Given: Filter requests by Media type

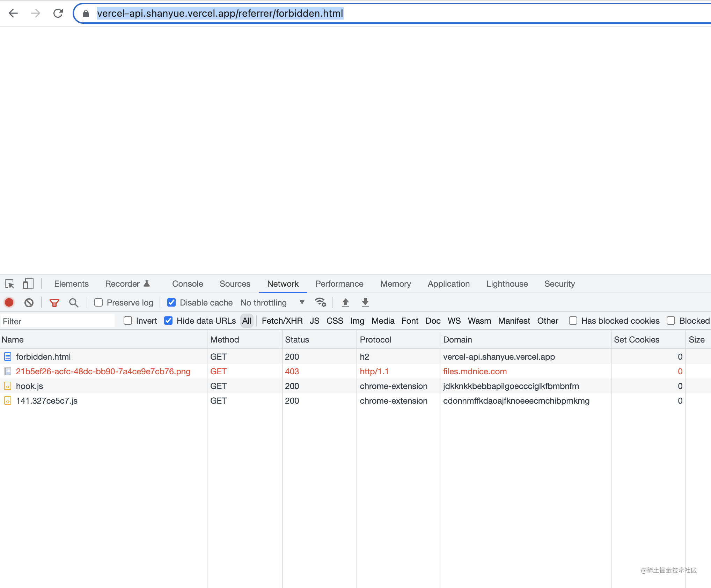Looking at the screenshot, I should tap(383, 321).
